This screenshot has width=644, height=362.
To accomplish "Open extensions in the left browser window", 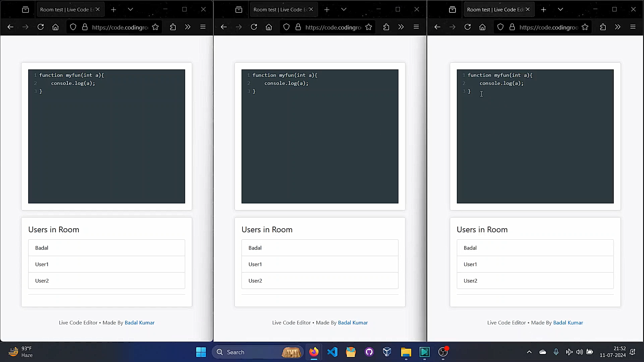I will coord(173,27).
